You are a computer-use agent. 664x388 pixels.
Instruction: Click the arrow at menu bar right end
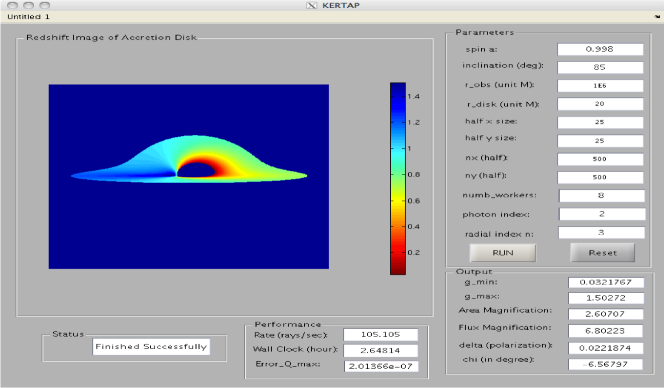pyautogui.click(x=657, y=17)
